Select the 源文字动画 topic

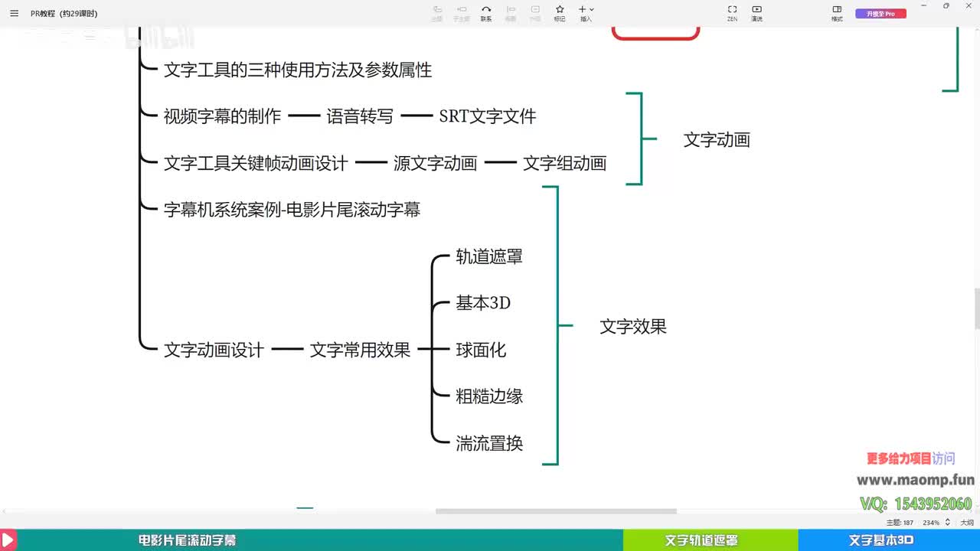pos(435,163)
